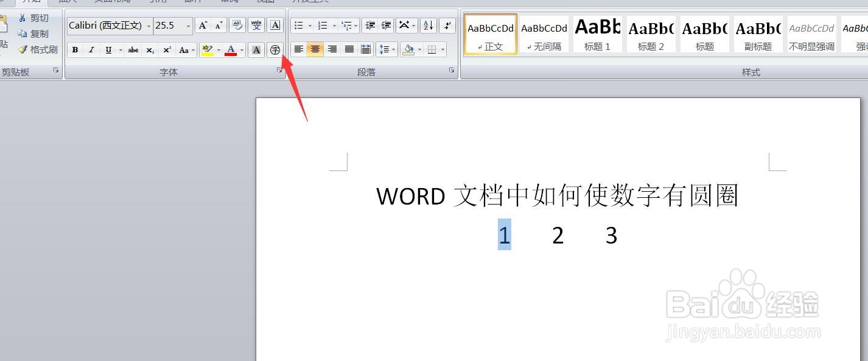Apply the 标题 1 style
Viewport: 868px width, 361px height.
[x=597, y=35]
